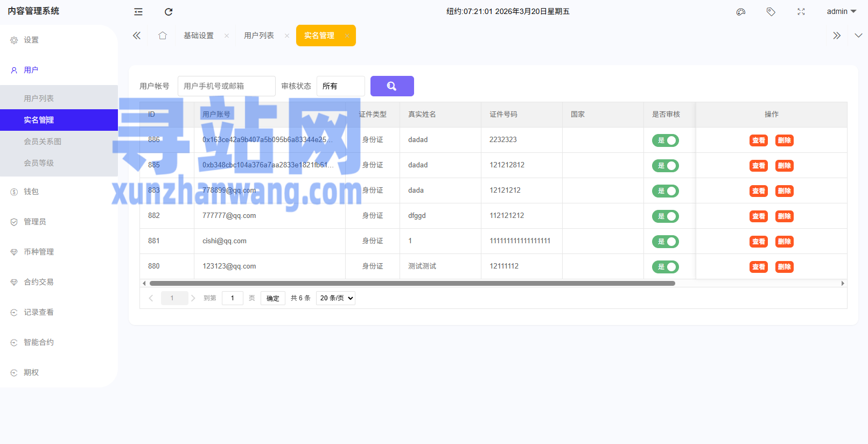Go to the home tab icon

point(163,36)
